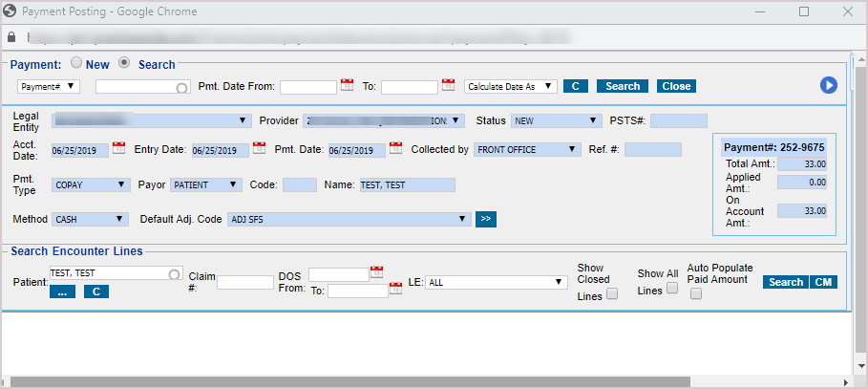The image size is (868, 389).
Task: Expand the Method CASH dropdown
Action: coord(90,219)
